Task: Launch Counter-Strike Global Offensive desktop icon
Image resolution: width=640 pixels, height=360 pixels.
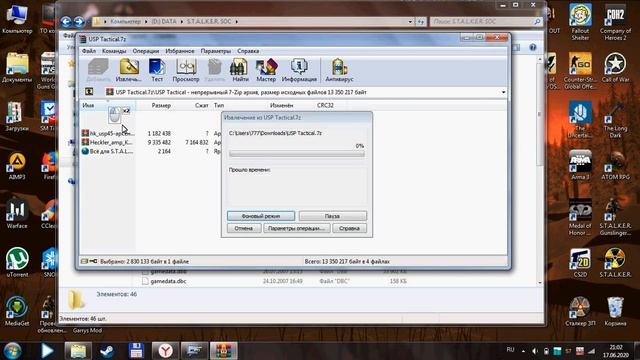Action: click(580, 71)
